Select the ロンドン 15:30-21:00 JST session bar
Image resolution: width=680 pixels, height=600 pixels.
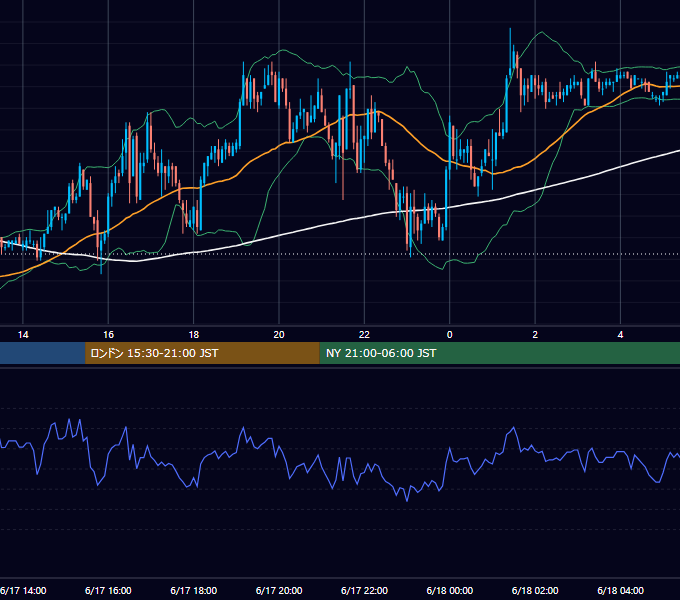coord(202,353)
